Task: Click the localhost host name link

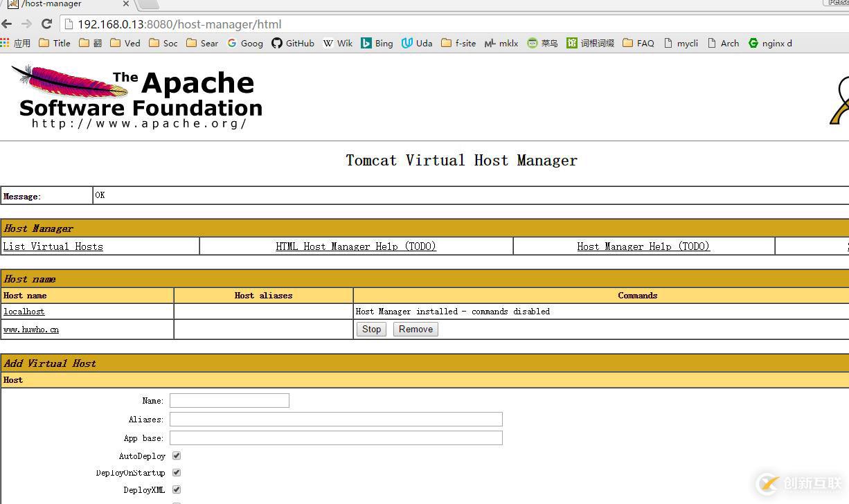Action: [24, 312]
